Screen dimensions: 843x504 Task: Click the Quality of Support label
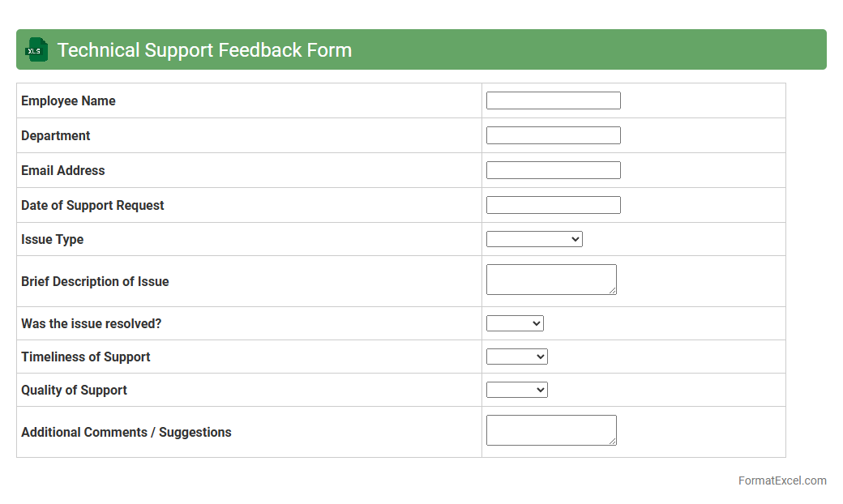point(74,390)
